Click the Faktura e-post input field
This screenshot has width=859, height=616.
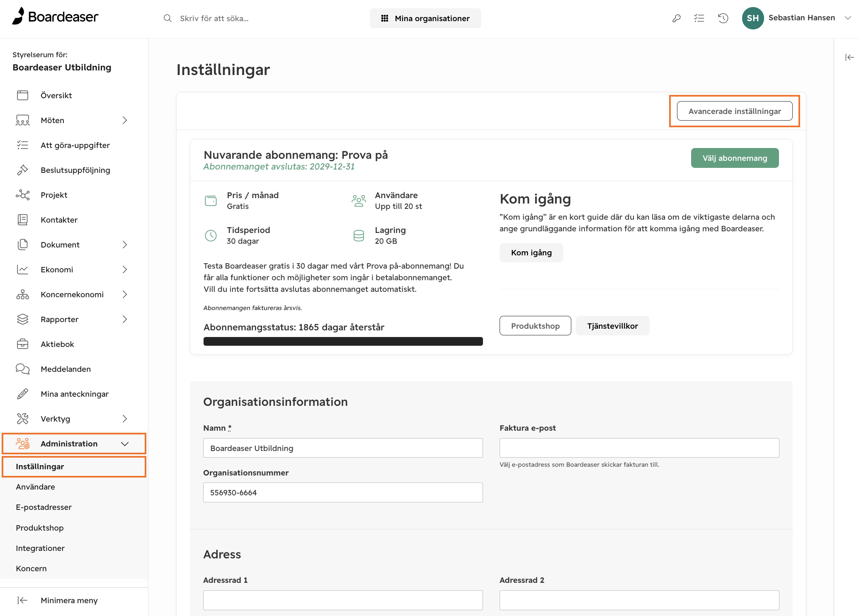[639, 448]
